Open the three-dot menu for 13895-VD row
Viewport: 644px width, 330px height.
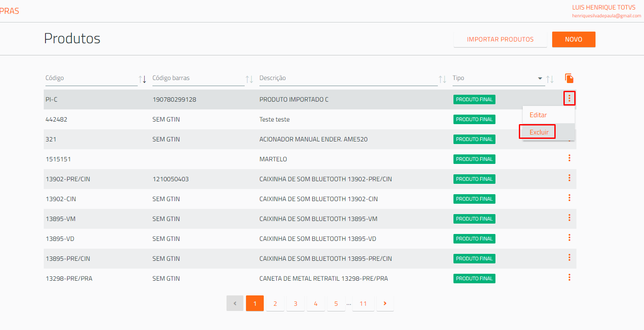click(569, 238)
